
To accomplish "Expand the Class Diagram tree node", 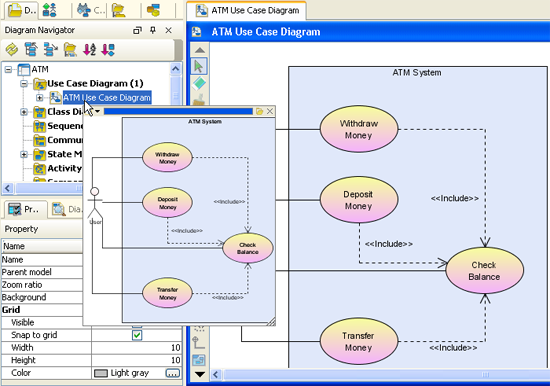I will [x=24, y=112].
